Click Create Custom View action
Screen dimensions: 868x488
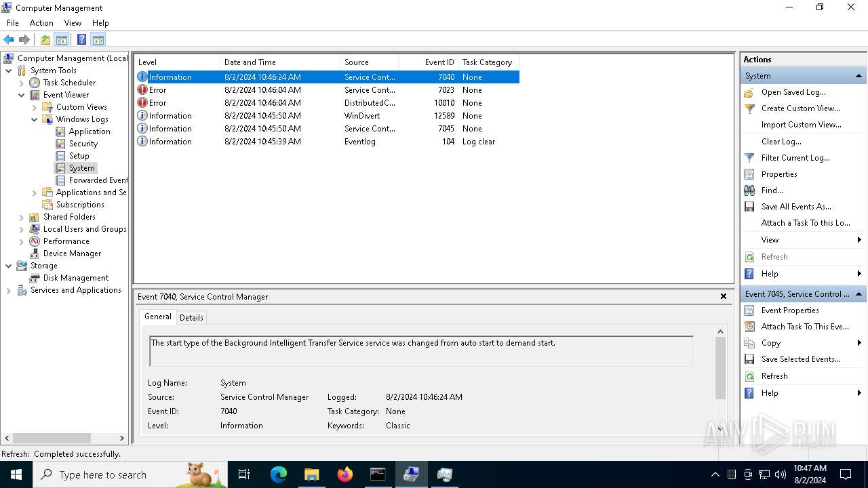(x=800, y=108)
